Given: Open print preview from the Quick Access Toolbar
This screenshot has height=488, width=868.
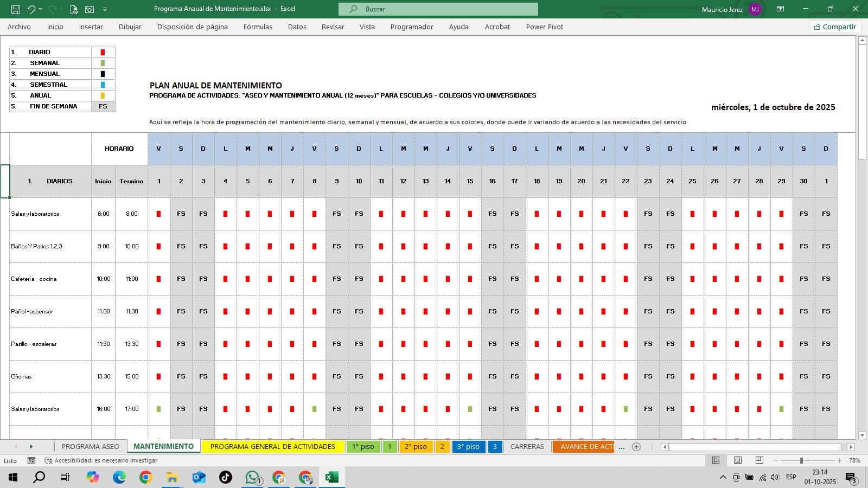Looking at the screenshot, I should pos(74,9).
